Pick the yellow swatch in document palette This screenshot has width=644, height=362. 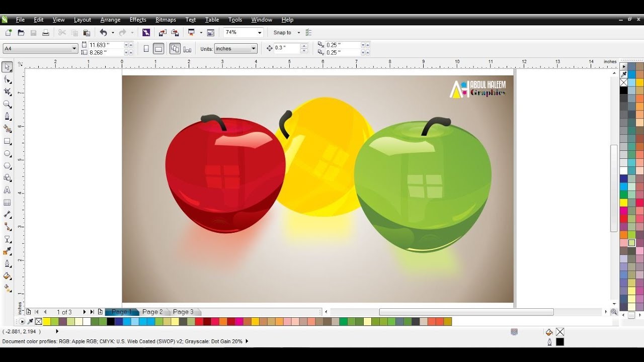(46, 322)
